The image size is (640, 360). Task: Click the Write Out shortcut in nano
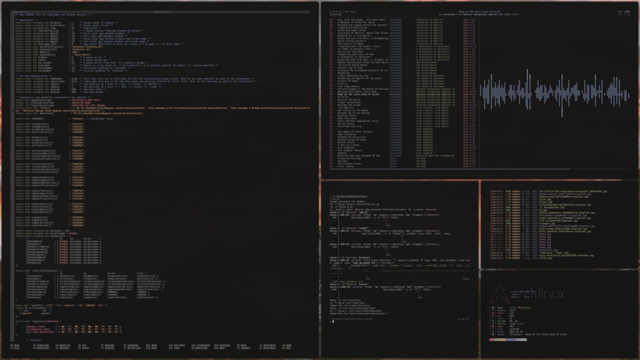pos(41,345)
